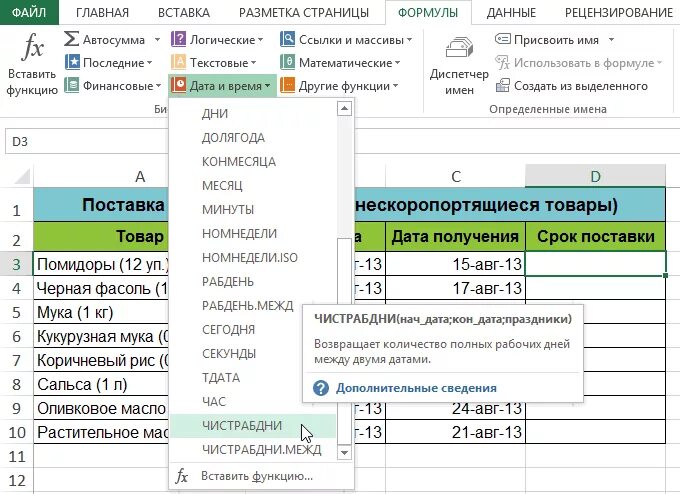
Task: Click the Последние star icon
Action: point(72,62)
